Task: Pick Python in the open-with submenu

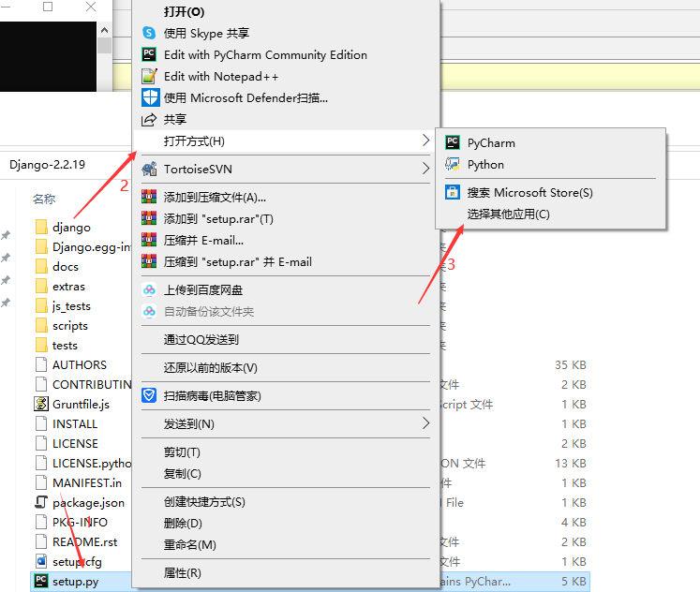Action: pyautogui.click(x=485, y=165)
